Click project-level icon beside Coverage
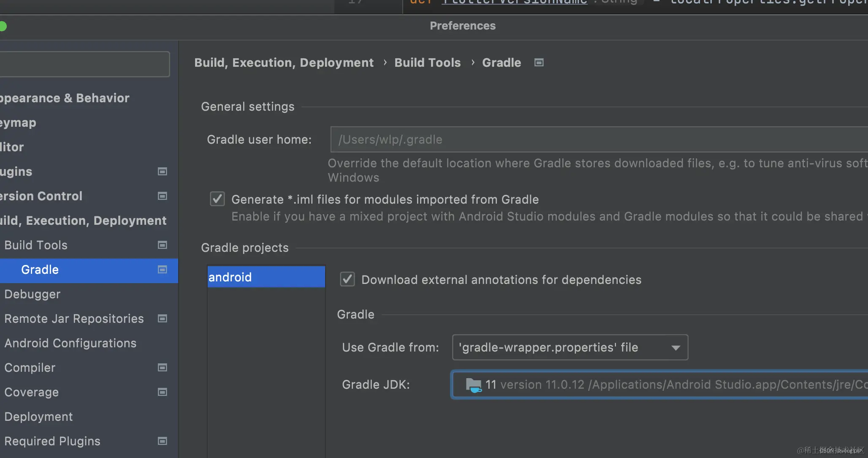The width and height of the screenshot is (868, 458). 162,392
